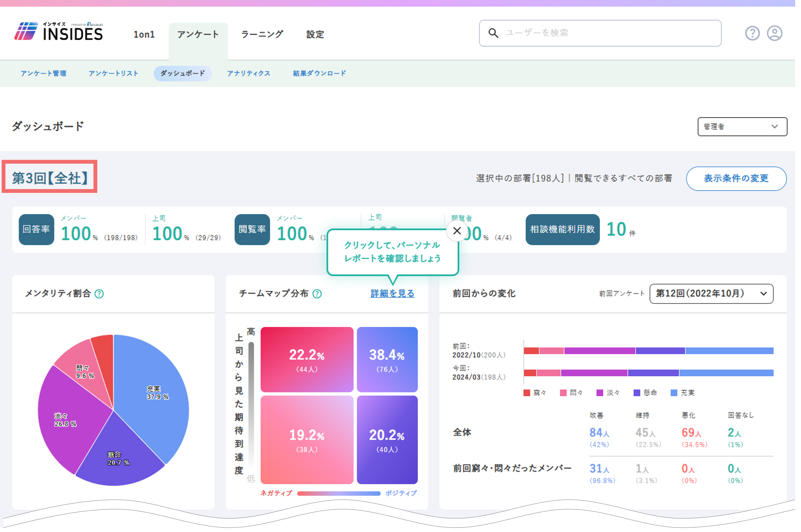Go to アンケート管理 sub-tab
The image size is (801, 532).
pyautogui.click(x=43, y=73)
